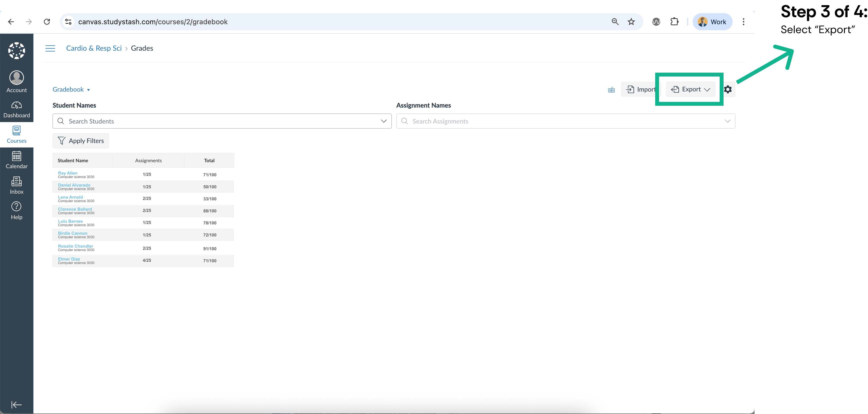This screenshot has height=414, width=868.
Task: Click the browser back arrow
Action: click(11, 22)
